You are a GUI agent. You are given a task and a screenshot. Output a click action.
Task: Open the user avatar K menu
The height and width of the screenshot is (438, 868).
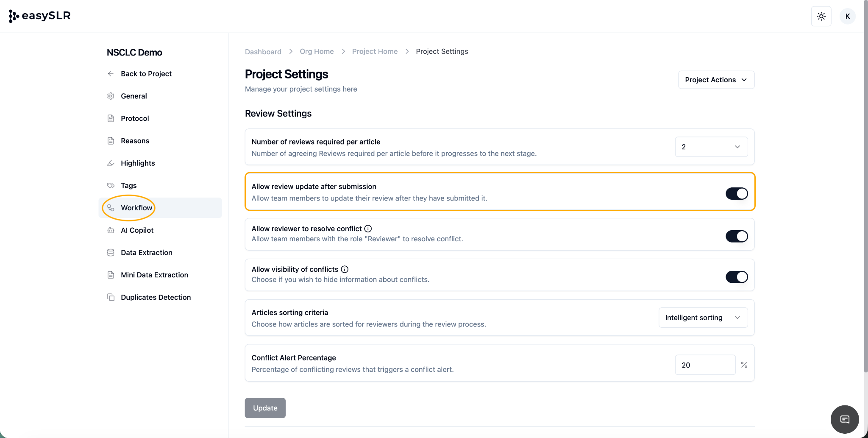[x=847, y=17]
